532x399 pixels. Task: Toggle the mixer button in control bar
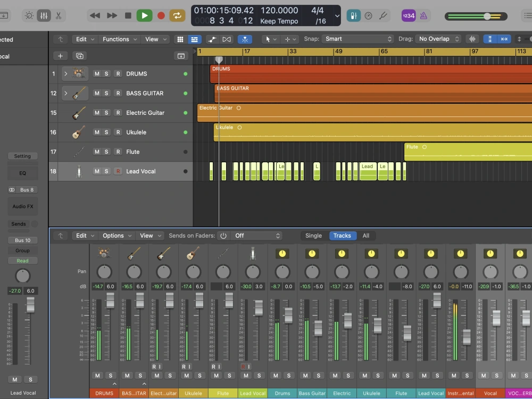pyautogui.click(x=44, y=15)
